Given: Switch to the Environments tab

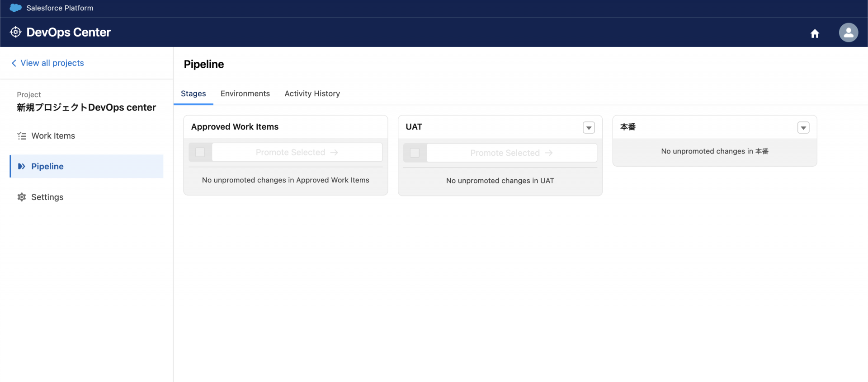Looking at the screenshot, I should coord(245,93).
